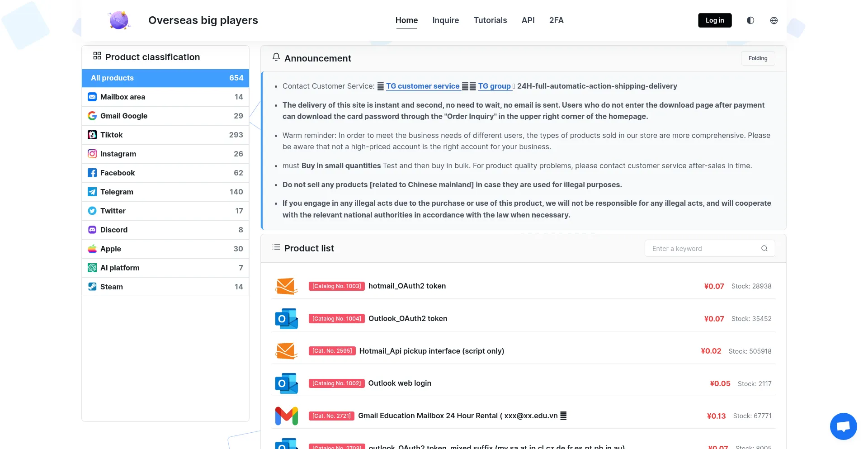Focus the Enter a keyword field
Screen dimensions: 868x449
coord(703,248)
